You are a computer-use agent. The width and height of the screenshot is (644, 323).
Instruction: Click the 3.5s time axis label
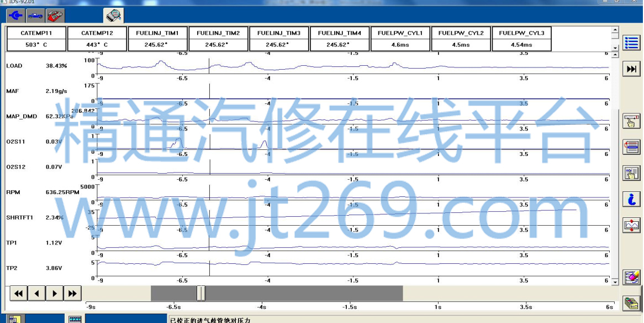(526, 307)
